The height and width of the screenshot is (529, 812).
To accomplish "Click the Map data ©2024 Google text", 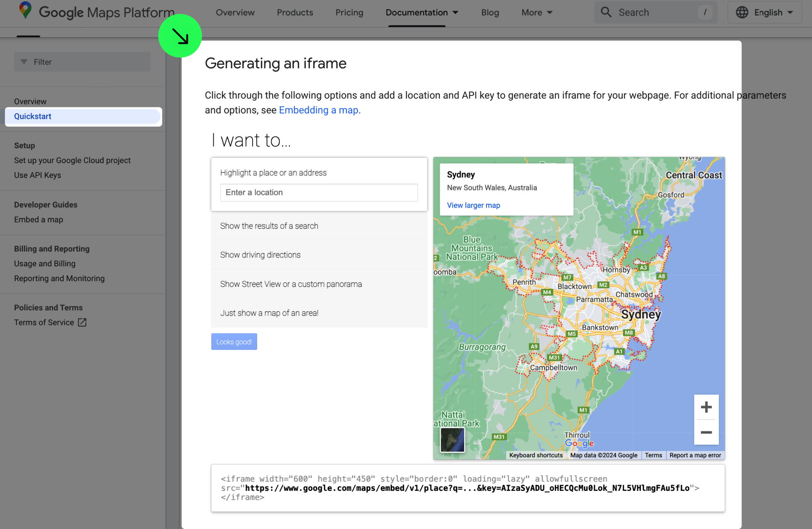I will coord(604,455).
